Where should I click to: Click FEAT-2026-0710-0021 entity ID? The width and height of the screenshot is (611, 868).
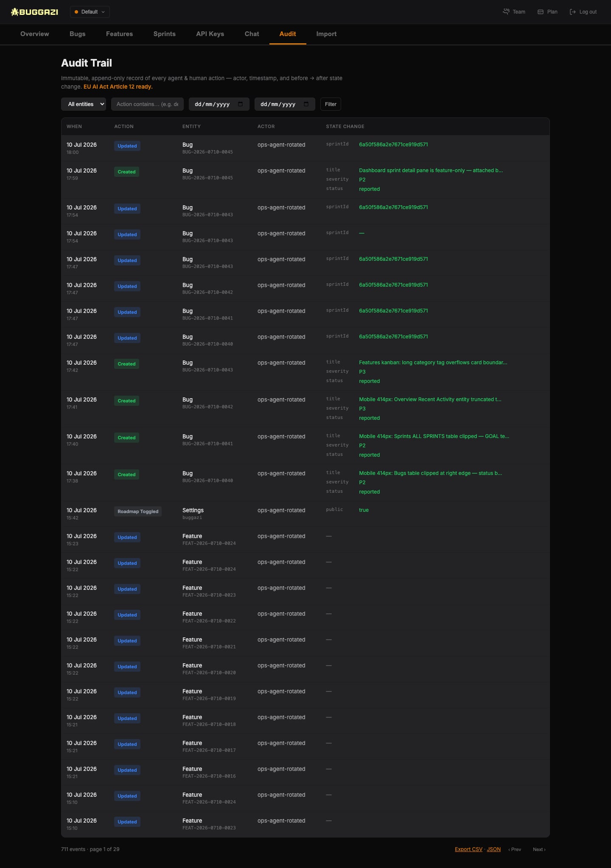tap(209, 647)
